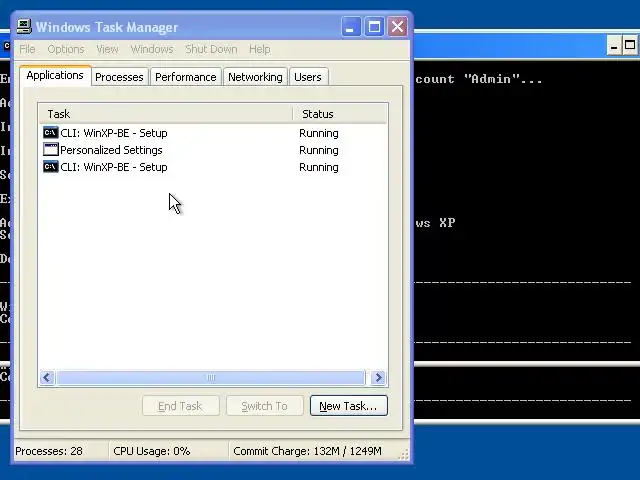This screenshot has height=480, width=640.
Task: Click Running status of last CLI task
Action: (319, 167)
